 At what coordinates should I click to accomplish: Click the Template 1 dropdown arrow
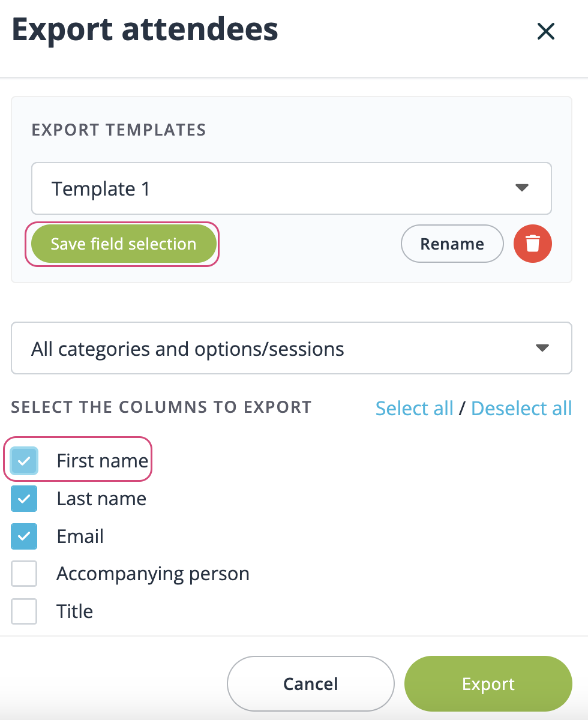(x=521, y=188)
